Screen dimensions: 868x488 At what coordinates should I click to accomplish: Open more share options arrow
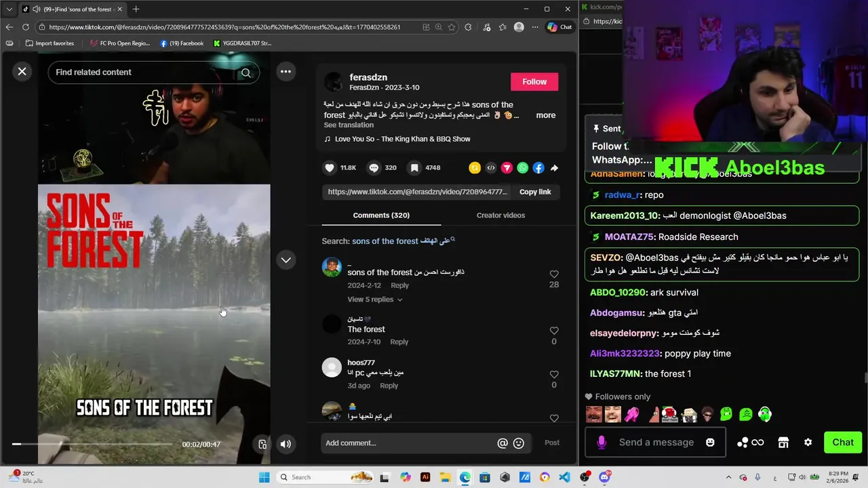tap(554, 168)
